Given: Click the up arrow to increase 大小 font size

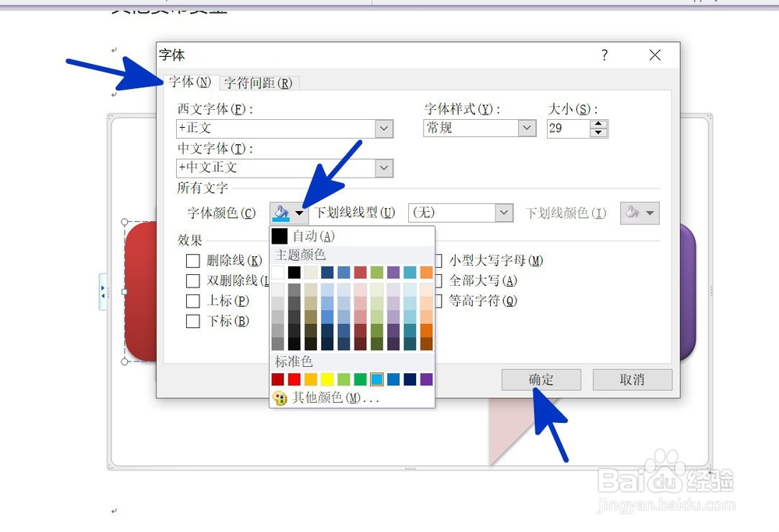Looking at the screenshot, I should pyautogui.click(x=599, y=124).
